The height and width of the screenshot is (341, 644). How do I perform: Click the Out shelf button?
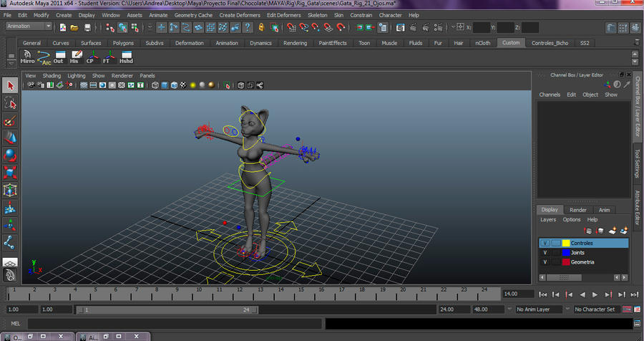pyautogui.click(x=59, y=57)
